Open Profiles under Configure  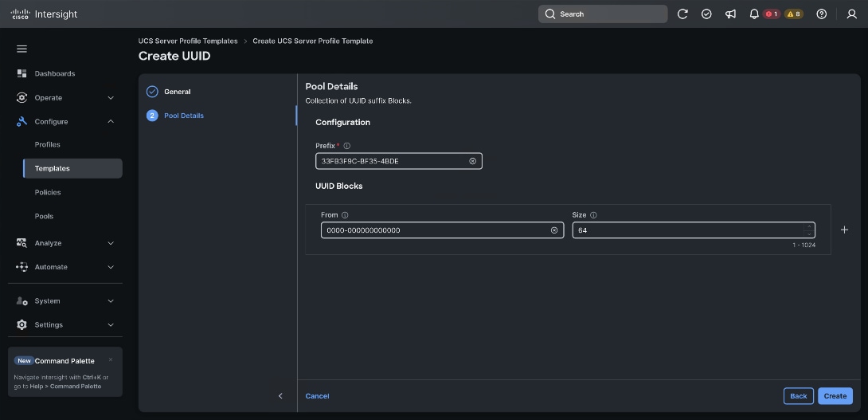coord(48,144)
